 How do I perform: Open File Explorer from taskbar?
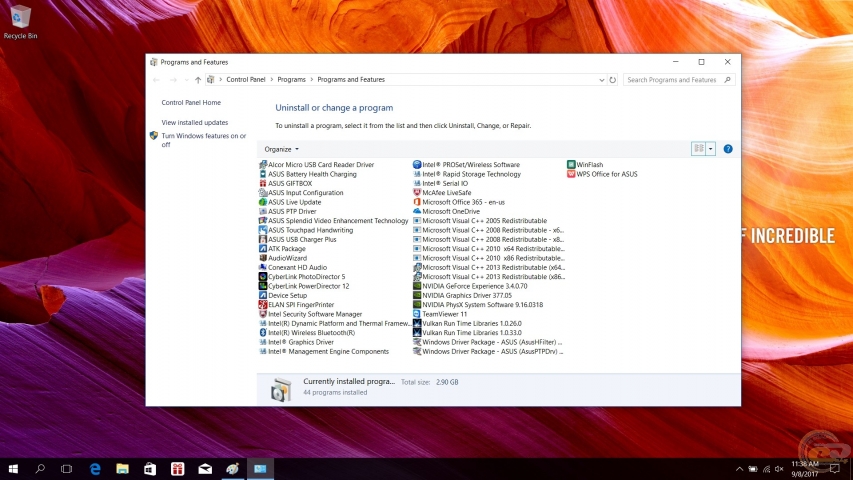point(122,469)
